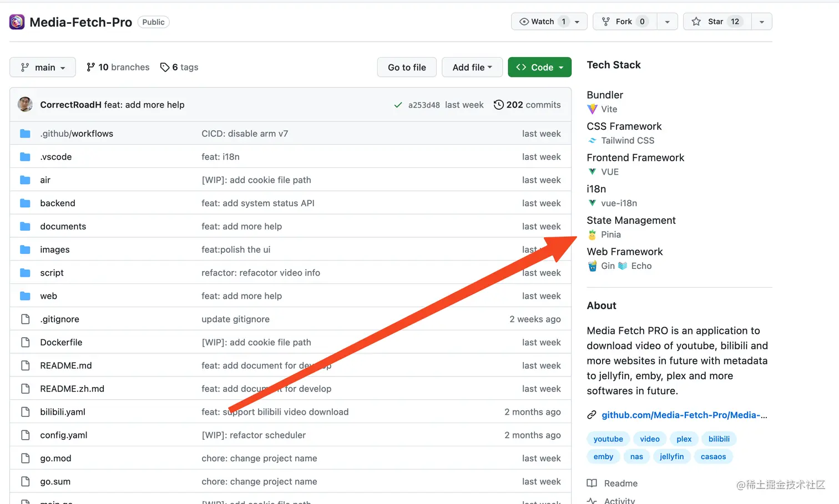Click the green commit status checkmark

click(x=398, y=105)
